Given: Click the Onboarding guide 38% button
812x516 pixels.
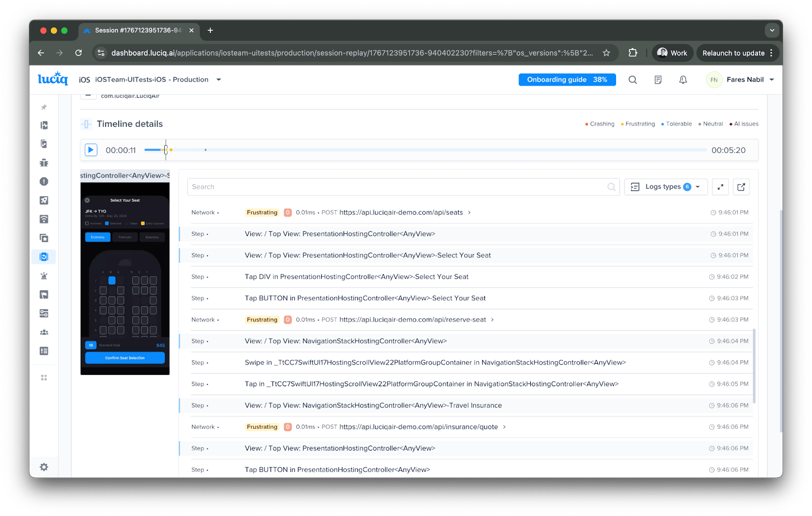Looking at the screenshot, I should (567, 80).
